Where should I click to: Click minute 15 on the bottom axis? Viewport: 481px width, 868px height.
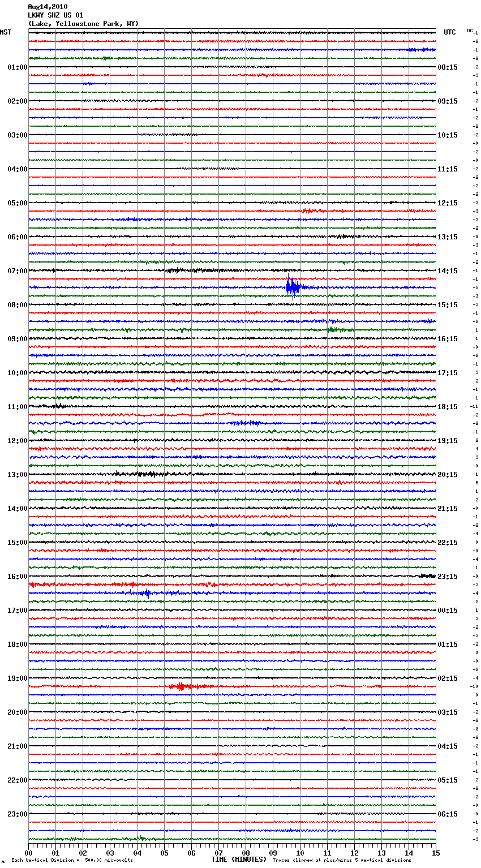coord(436,853)
